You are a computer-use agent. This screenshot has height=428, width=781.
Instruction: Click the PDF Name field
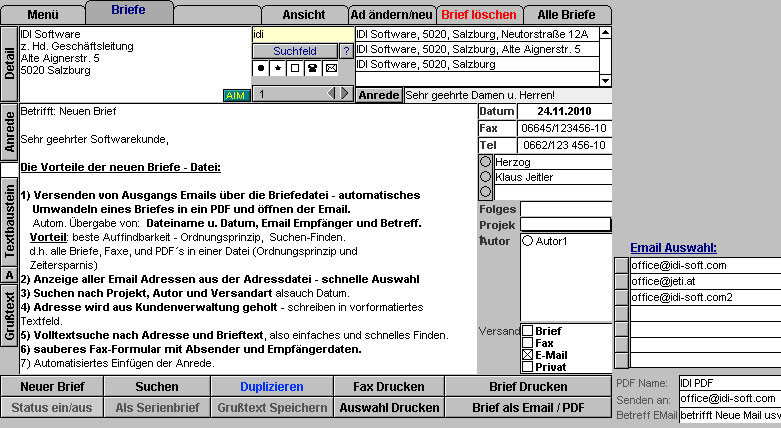click(x=730, y=383)
